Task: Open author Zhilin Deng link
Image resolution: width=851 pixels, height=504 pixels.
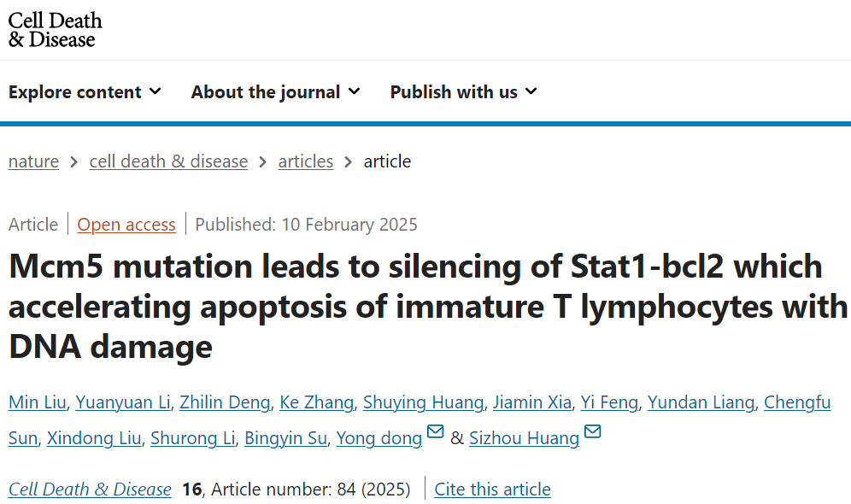Action: tap(225, 402)
